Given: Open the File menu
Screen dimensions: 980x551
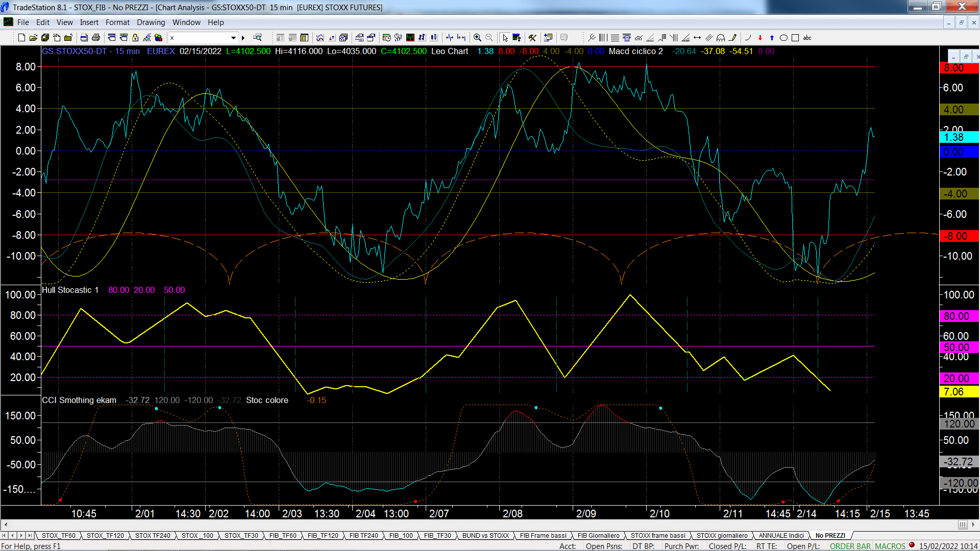Looking at the screenshot, I should (x=23, y=22).
